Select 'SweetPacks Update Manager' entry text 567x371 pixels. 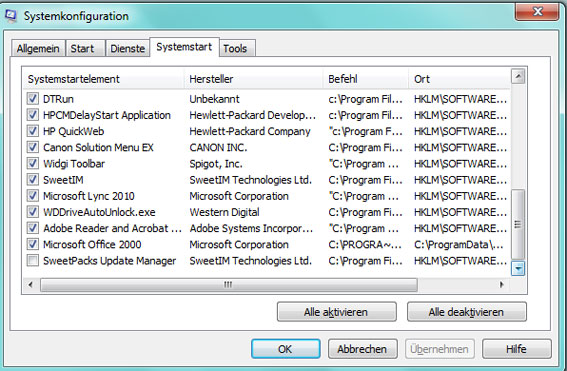pyautogui.click(x=110, y=261)
